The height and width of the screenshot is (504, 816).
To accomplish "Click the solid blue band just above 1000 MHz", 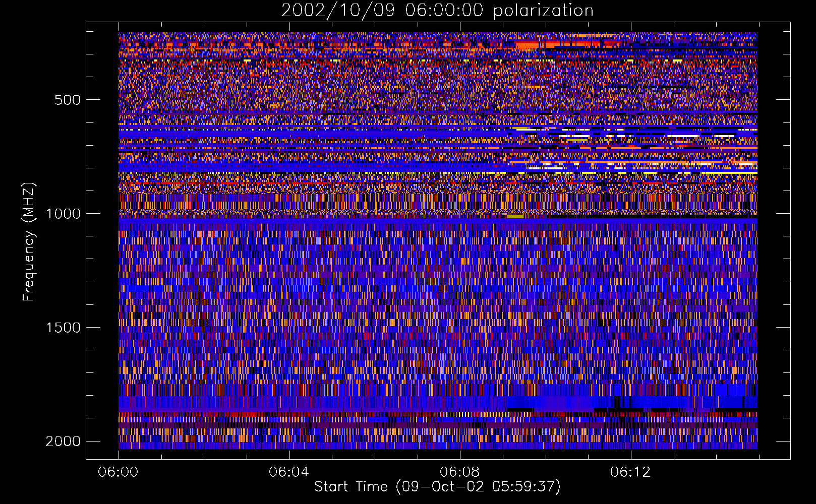I will [x=438, y=221].
